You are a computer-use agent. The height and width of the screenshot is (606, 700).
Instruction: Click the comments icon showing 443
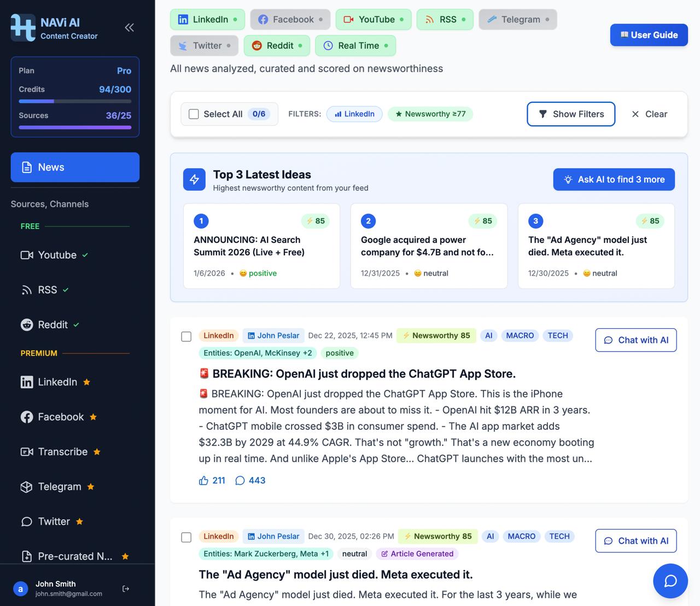(x=240, y=480)
